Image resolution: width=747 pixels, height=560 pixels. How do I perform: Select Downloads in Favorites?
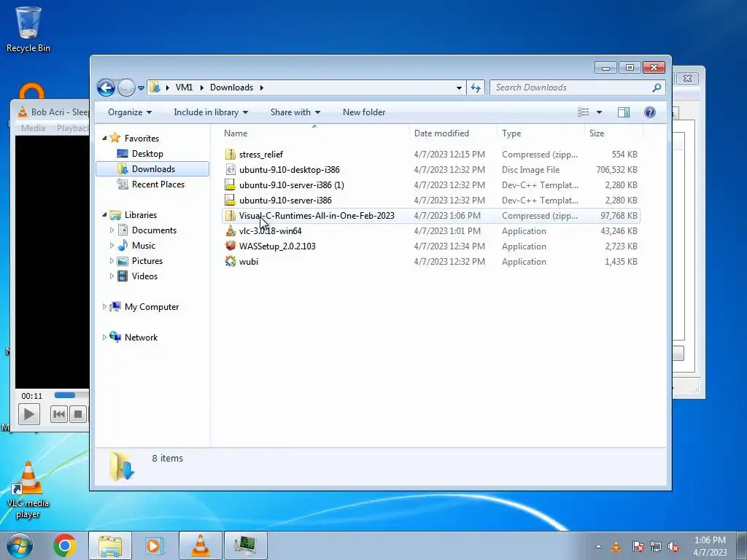tap(152, 169)
